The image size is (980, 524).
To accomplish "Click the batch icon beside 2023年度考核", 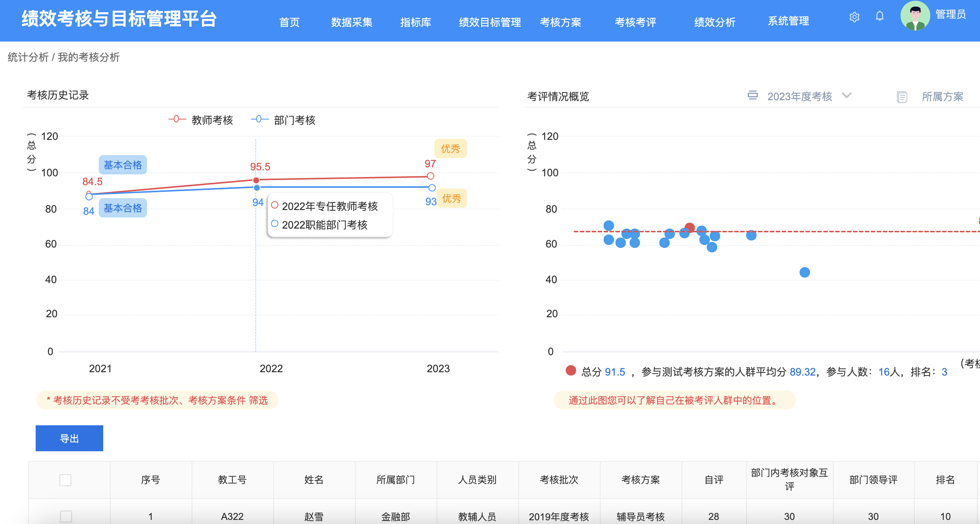I will pos(752,95).
